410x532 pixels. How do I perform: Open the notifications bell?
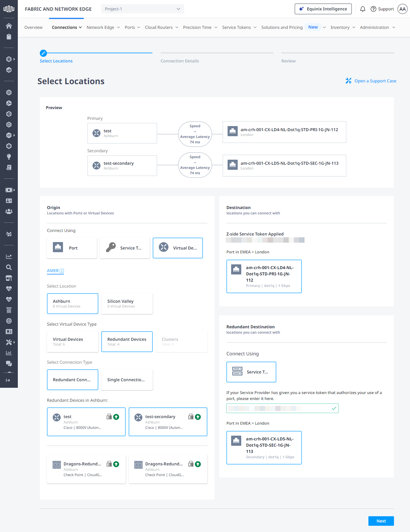(x=362, y=9)
